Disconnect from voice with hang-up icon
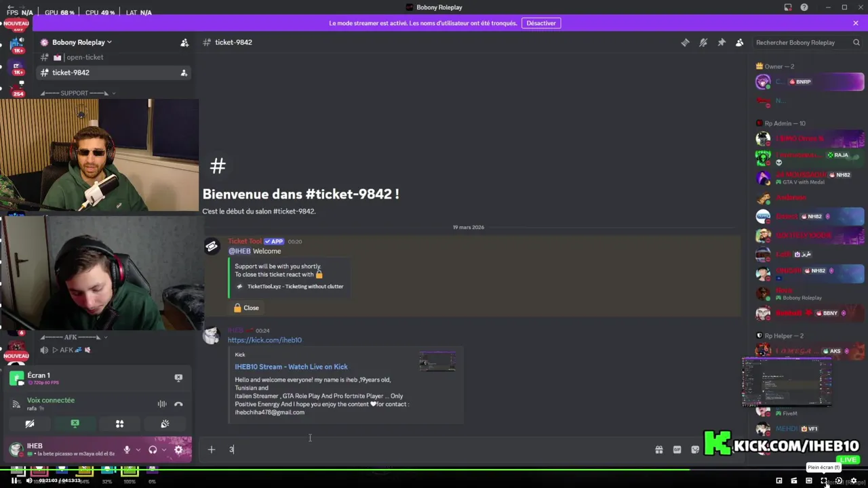Viewport: 868px width, 488px height. coord(178,404)
